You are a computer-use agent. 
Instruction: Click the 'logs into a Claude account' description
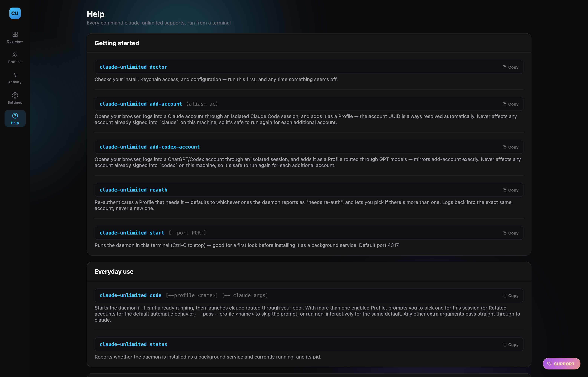306,119
